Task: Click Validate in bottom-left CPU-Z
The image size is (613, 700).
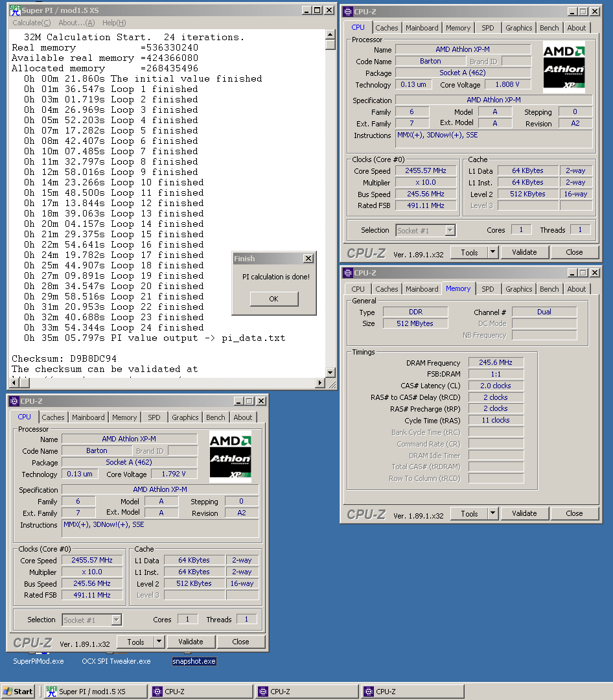Action: [191, 642]
